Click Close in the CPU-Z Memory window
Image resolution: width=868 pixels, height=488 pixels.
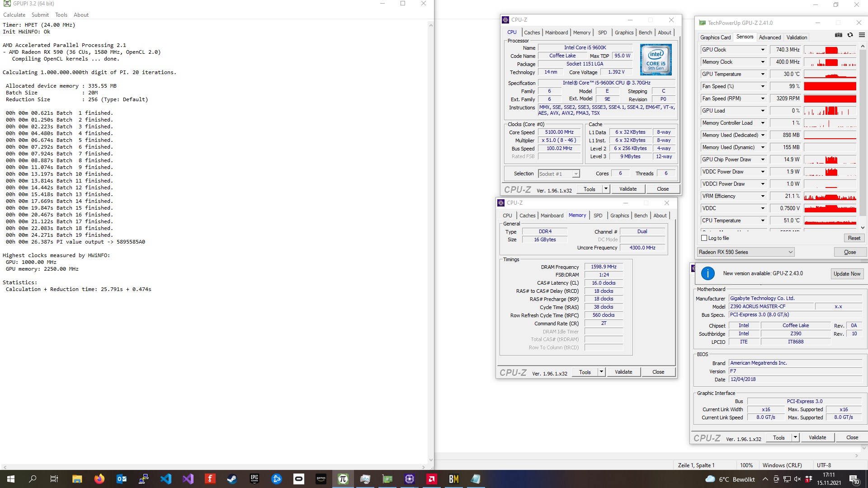point(658,372)
